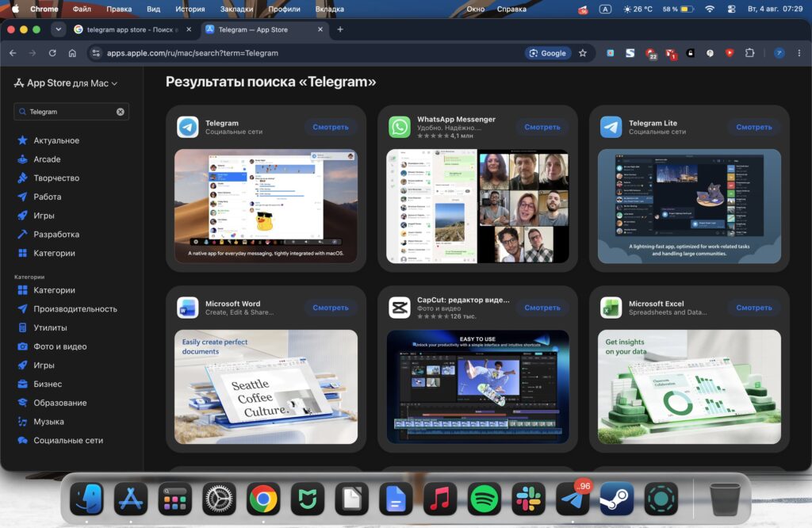Open Slack from the Dock

point(528,499)
